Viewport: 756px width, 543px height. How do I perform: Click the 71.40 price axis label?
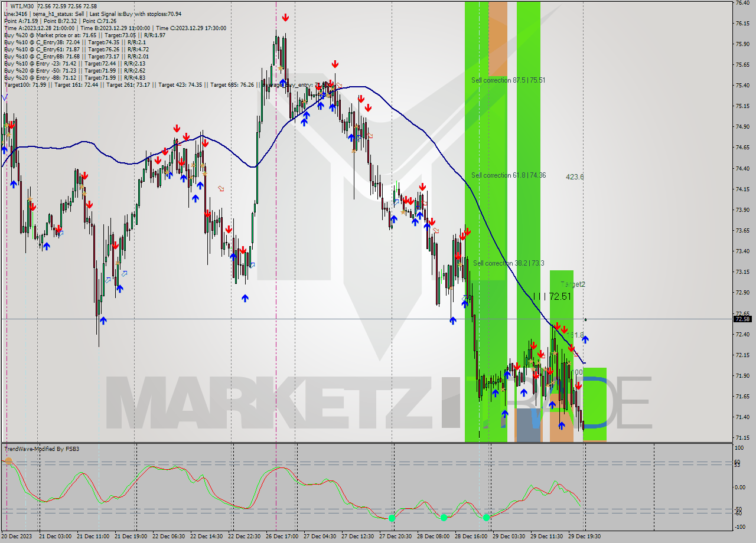point(742,417)
